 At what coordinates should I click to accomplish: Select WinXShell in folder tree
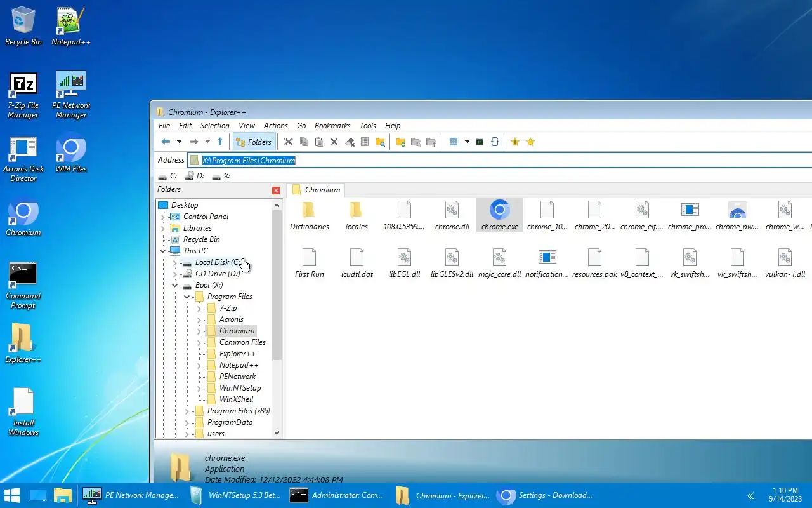(236, 399)
